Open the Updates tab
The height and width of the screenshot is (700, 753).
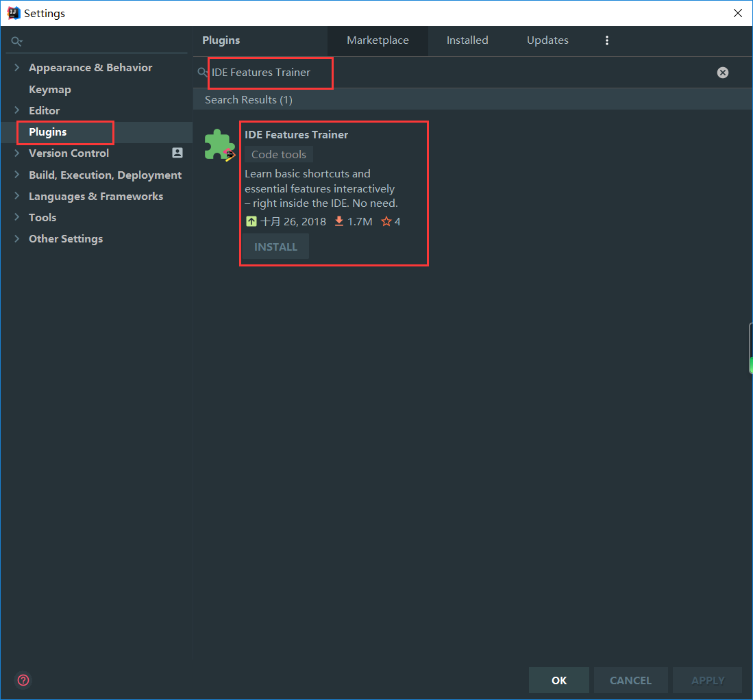click(547, 40)
